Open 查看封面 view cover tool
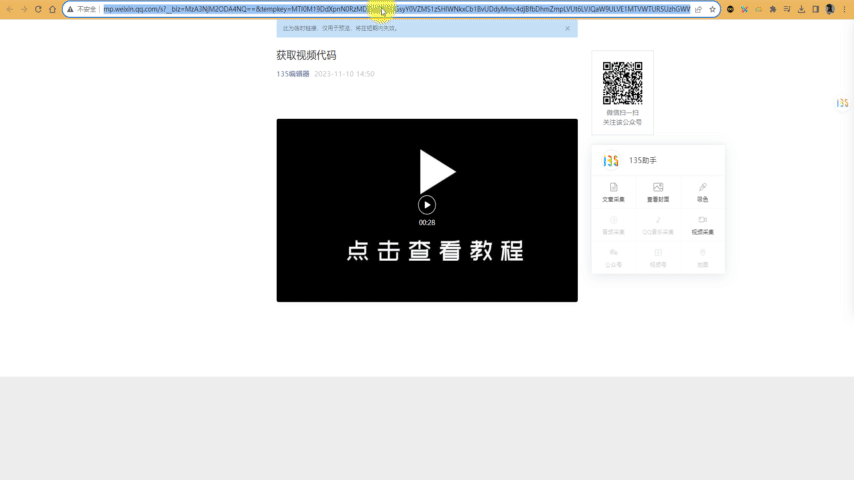 [658, 192]
